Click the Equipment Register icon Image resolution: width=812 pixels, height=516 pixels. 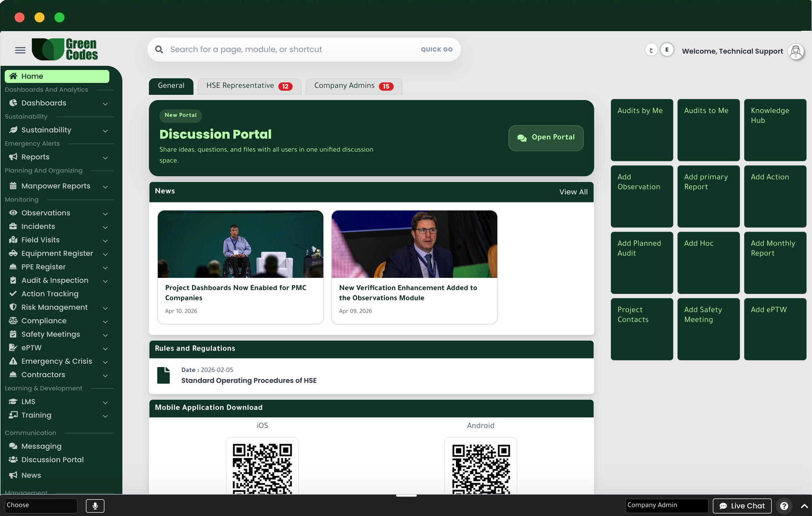(13, 253)
